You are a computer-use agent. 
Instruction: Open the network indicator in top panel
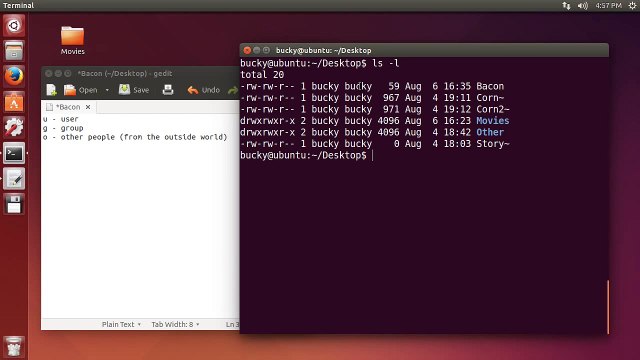tap(566, 5)
